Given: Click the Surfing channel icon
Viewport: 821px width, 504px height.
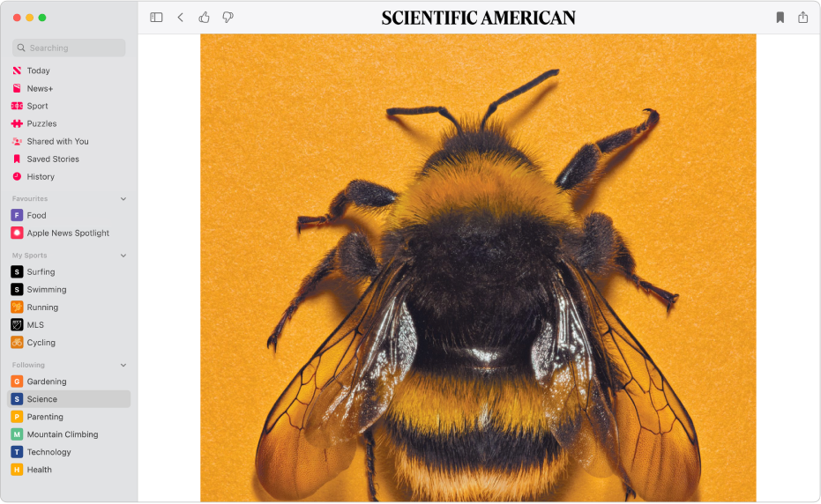Looking at the screenshot, I should pyautogui.click(x=17, y=271).
